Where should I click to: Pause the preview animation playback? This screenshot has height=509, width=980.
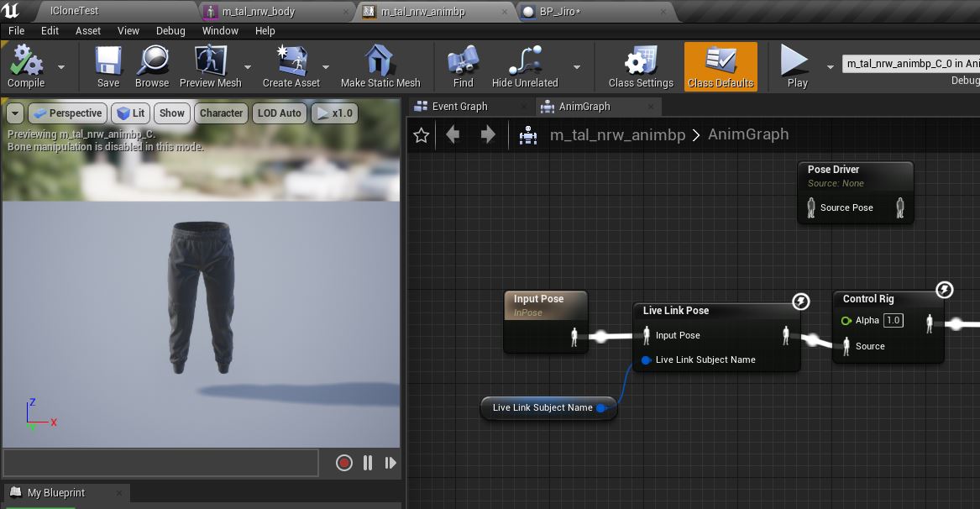[367, 463]
